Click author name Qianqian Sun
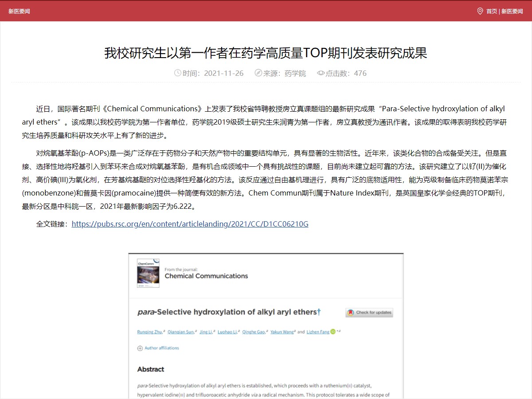Screen dimensions: 532x399 tap(180, 332)
